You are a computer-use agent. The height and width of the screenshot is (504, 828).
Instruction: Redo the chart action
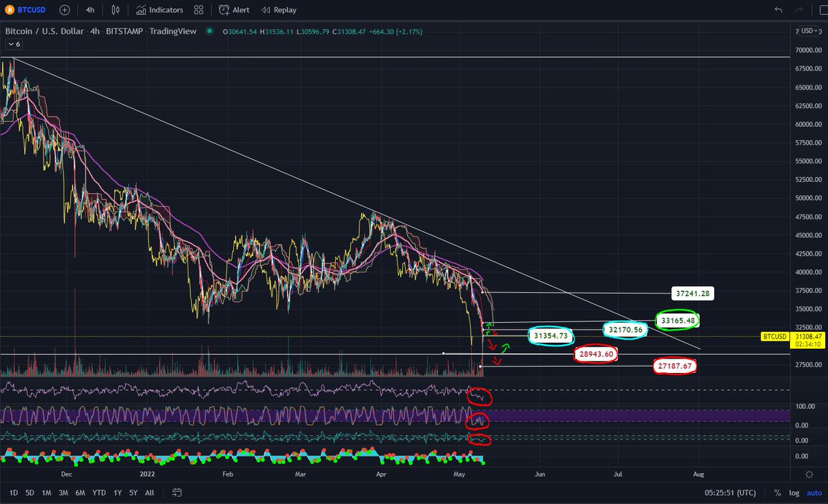tap(800, 10)
